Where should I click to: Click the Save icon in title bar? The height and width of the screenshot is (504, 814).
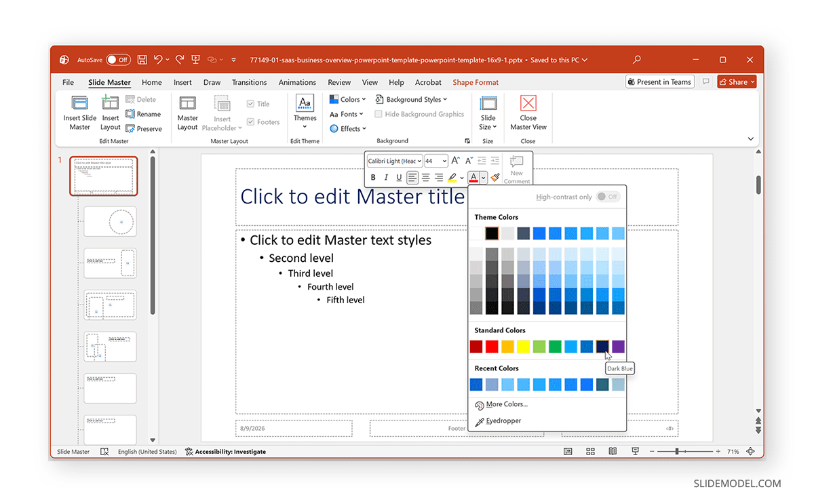(x=142, y=60)
